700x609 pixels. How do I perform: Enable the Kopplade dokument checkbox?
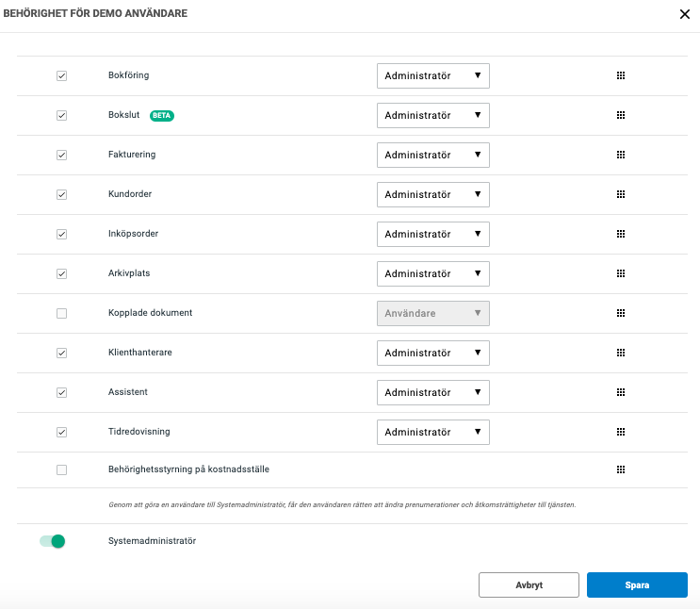61,313
